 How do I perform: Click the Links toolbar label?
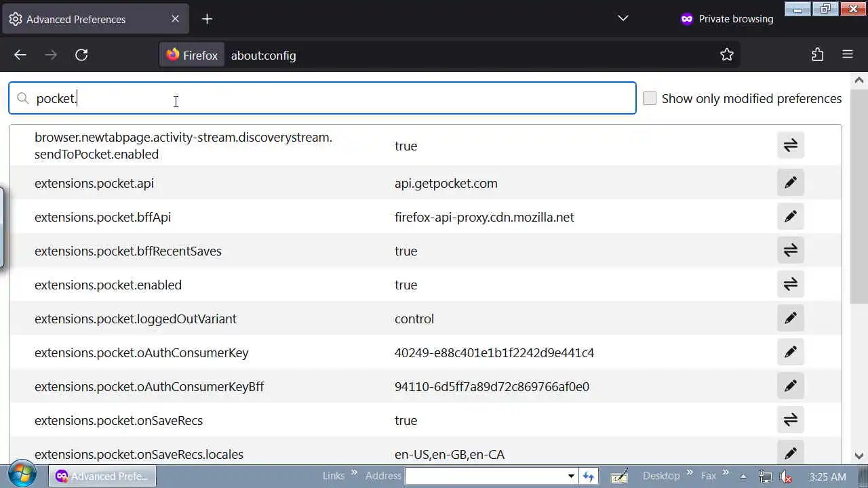[334, 476]
